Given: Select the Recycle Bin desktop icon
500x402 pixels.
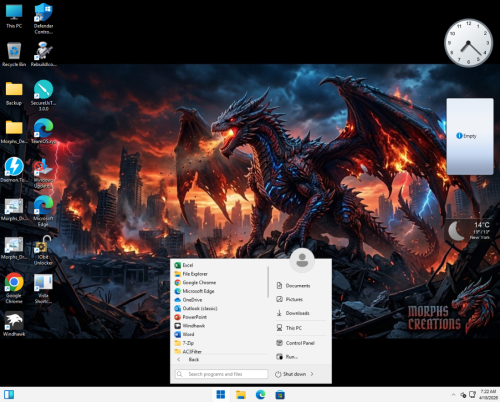Looking at the screenshot, I should [14, 54].
